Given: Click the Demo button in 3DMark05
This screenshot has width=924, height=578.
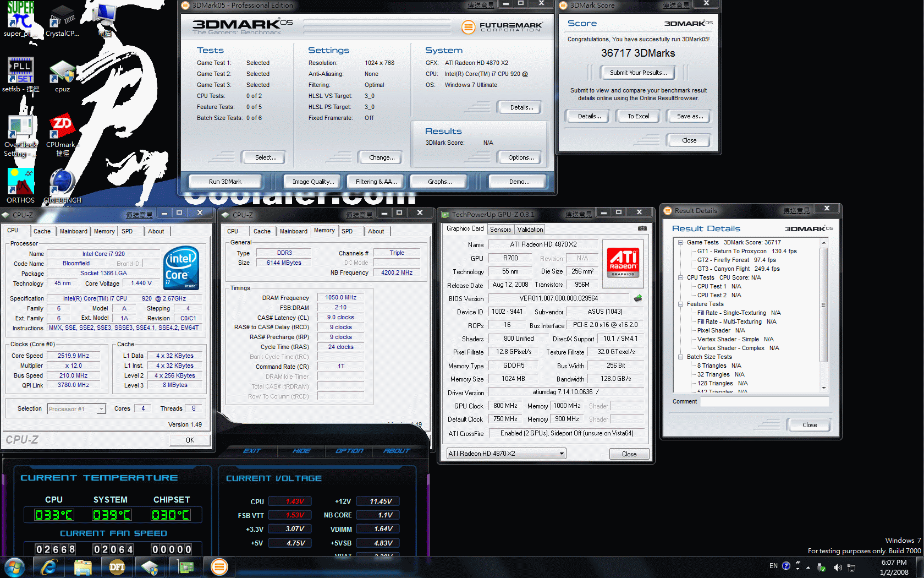Looking at the screenshot, I should (x=519, y=182).
